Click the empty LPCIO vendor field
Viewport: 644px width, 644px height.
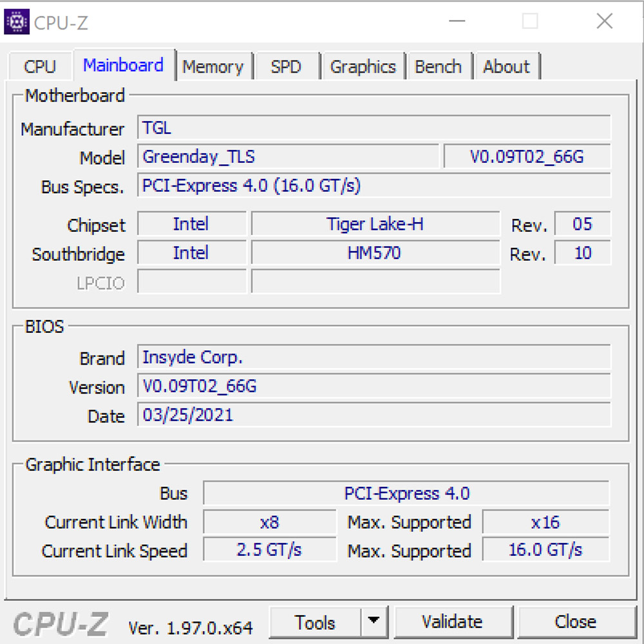pyautogui.click(x=192, y=281)
